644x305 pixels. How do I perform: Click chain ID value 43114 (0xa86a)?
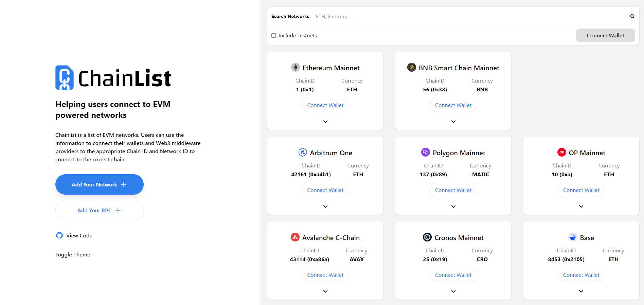[309, 259]
